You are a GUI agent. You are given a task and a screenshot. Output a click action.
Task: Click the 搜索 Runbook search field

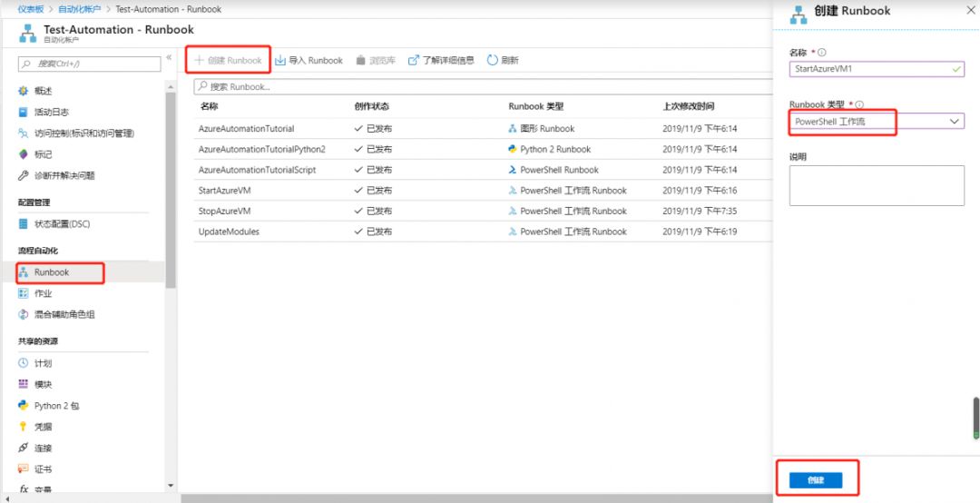483,87
